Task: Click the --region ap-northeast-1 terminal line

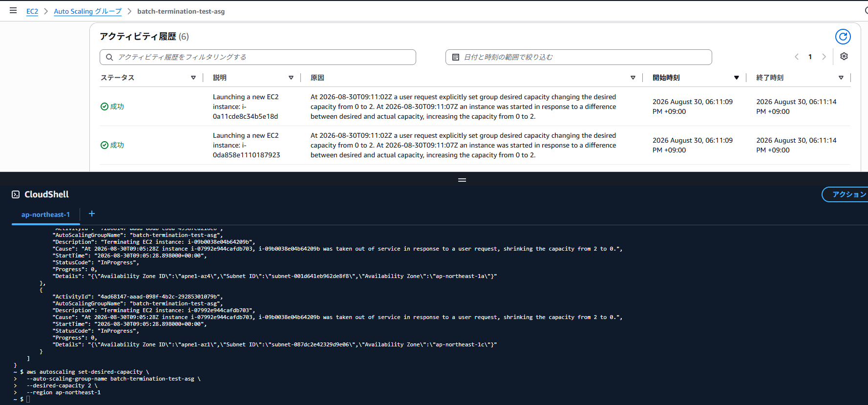Action: [64, 392]
